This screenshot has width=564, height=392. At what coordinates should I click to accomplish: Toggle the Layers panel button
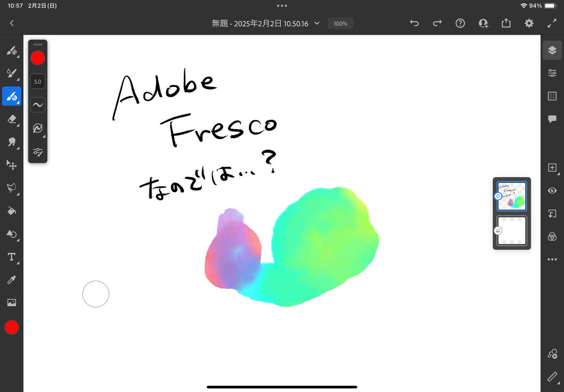click(552, 50)
